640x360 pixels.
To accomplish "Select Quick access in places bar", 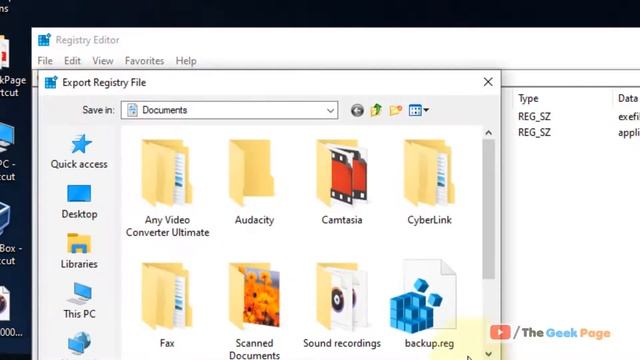I will tap(79, 151).
